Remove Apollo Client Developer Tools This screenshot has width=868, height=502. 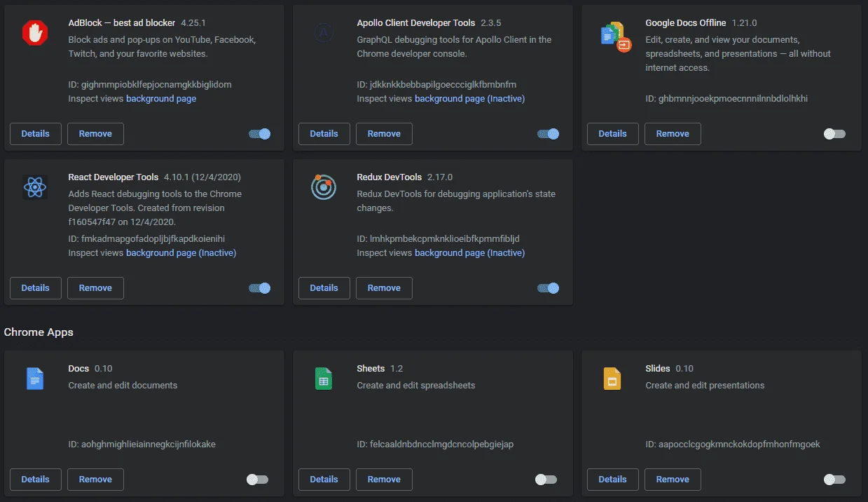click(x=384, y=134)
